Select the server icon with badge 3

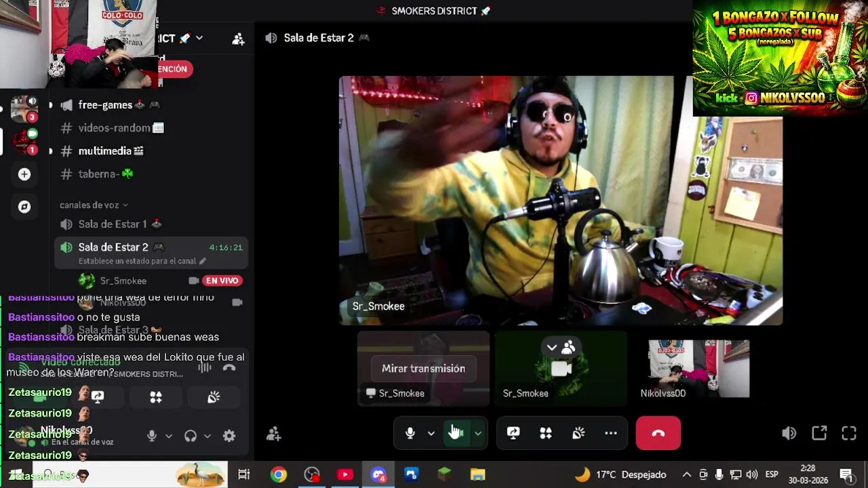point(24,108)
